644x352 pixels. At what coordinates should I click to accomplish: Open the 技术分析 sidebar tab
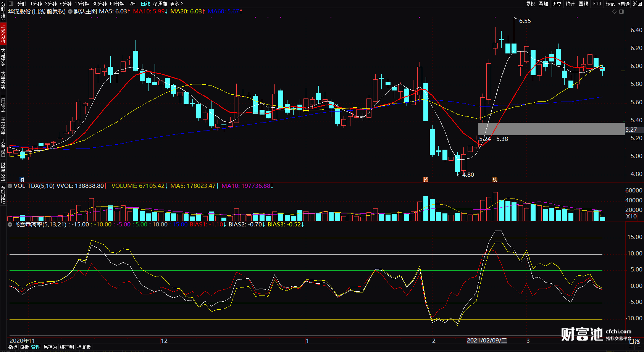click(3, 34)
